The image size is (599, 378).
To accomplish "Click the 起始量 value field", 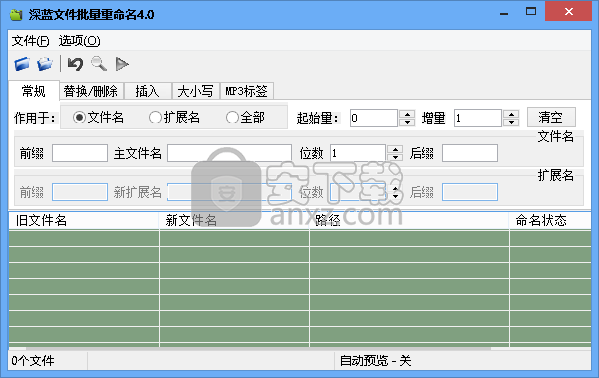I will (374, 118).
